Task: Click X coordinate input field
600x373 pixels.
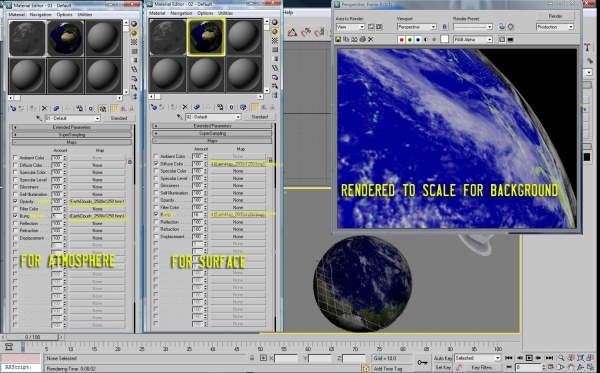Action: (285, 358)
